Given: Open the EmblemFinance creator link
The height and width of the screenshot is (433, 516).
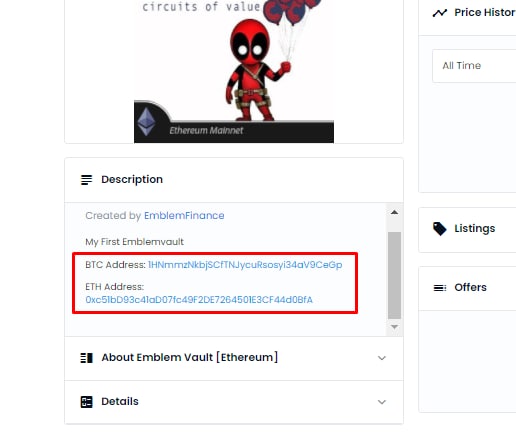Looking at the screenshot, I should 184,216.
